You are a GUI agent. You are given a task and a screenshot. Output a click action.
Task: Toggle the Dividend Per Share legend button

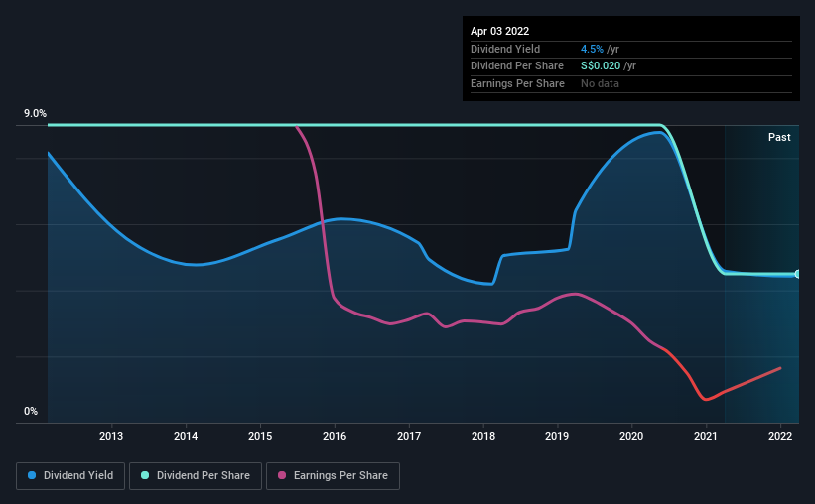tap(196, 476)
